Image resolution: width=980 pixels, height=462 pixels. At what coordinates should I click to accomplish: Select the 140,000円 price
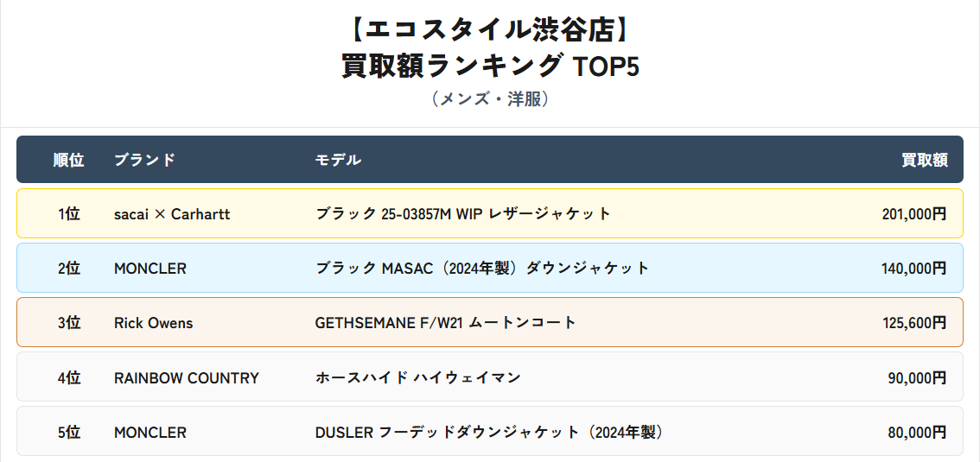[x=913, y=269]
